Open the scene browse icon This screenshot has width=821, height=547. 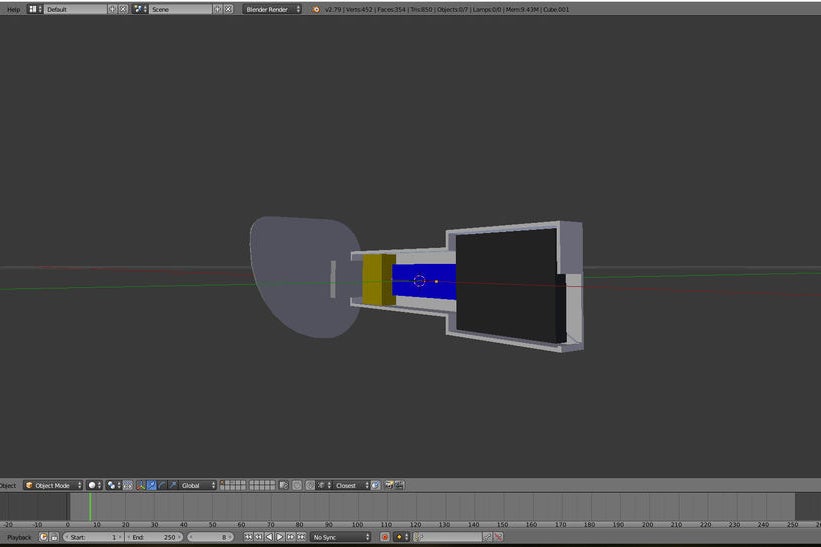[x=139, y=9]
